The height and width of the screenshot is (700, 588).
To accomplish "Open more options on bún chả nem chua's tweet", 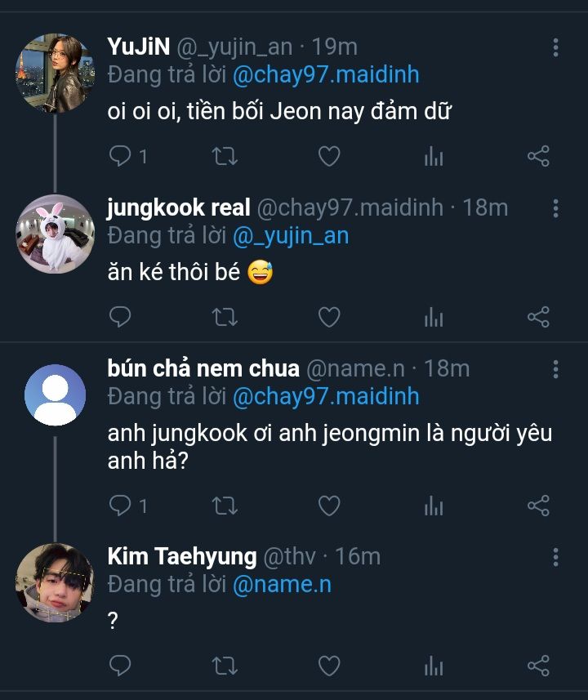I will point(555,368).
